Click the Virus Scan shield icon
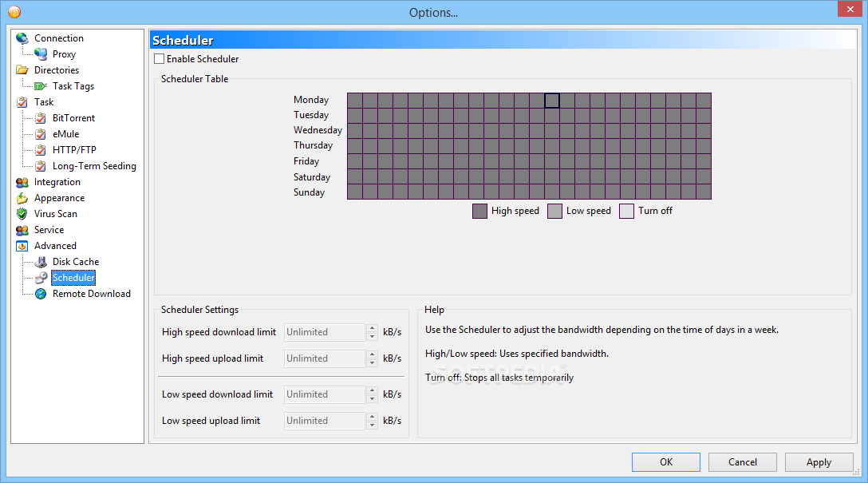Screen dimensions: 868x483 22,214
